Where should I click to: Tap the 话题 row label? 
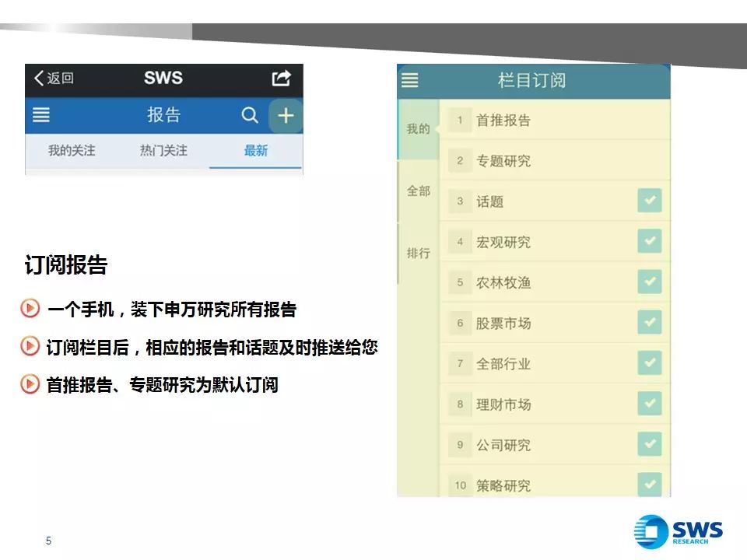pyautogui.click(x=489, y=201)
